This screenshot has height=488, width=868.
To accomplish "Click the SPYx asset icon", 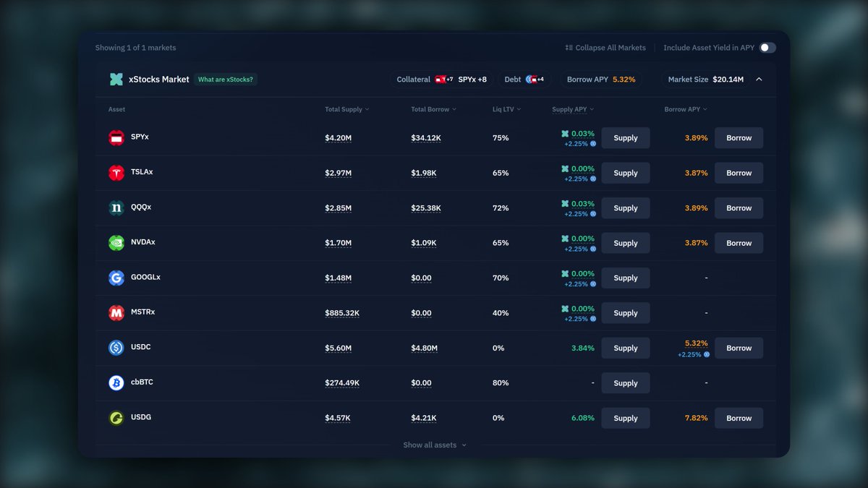I will (116, 137).
